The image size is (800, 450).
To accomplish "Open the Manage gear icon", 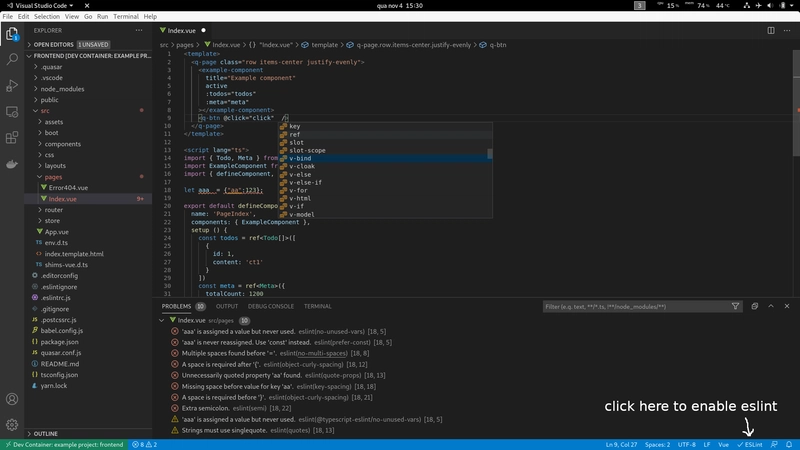I will pos(13,424).
